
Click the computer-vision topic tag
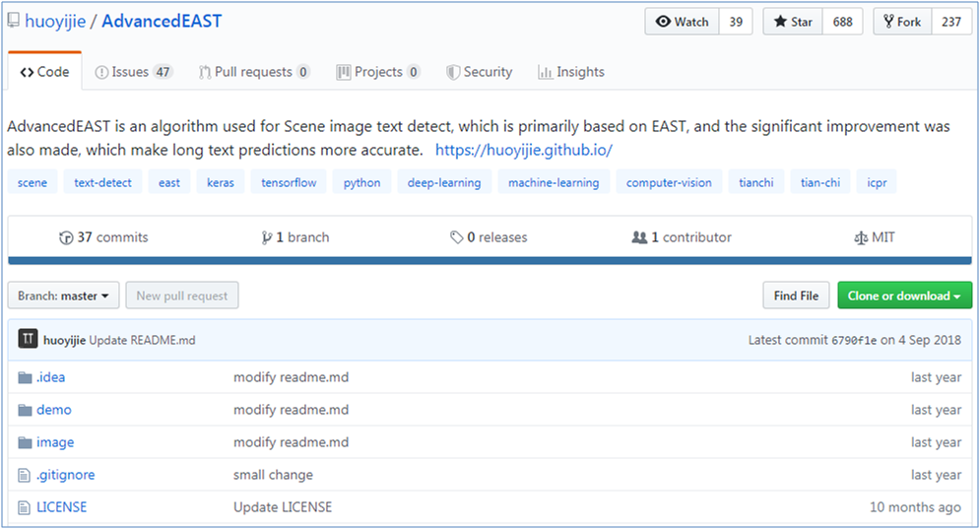[669, 182]
